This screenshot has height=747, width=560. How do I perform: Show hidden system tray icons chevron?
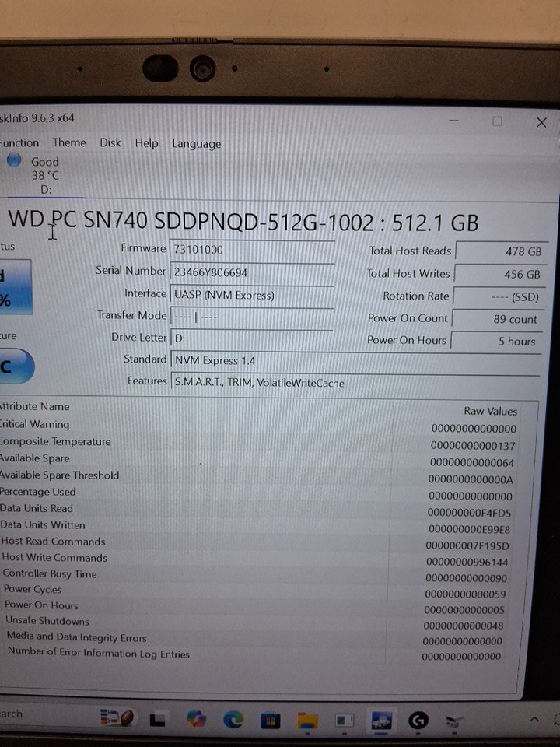coord(534,719)
